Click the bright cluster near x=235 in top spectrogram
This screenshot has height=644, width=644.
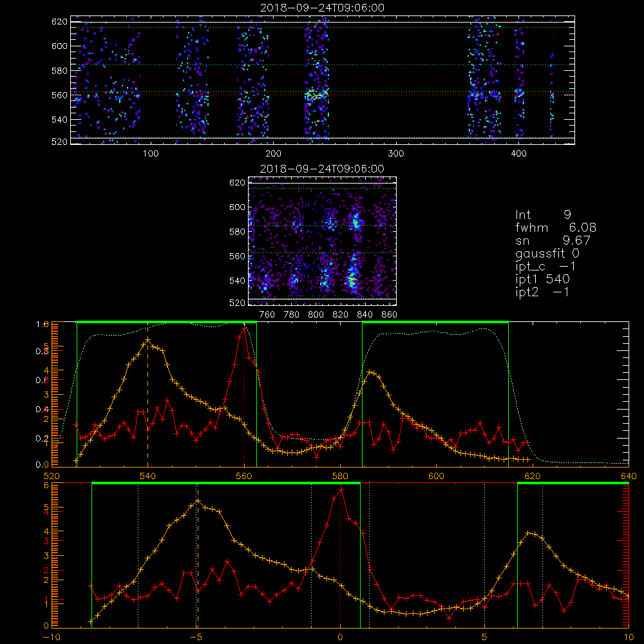click(x=316, y=95)
